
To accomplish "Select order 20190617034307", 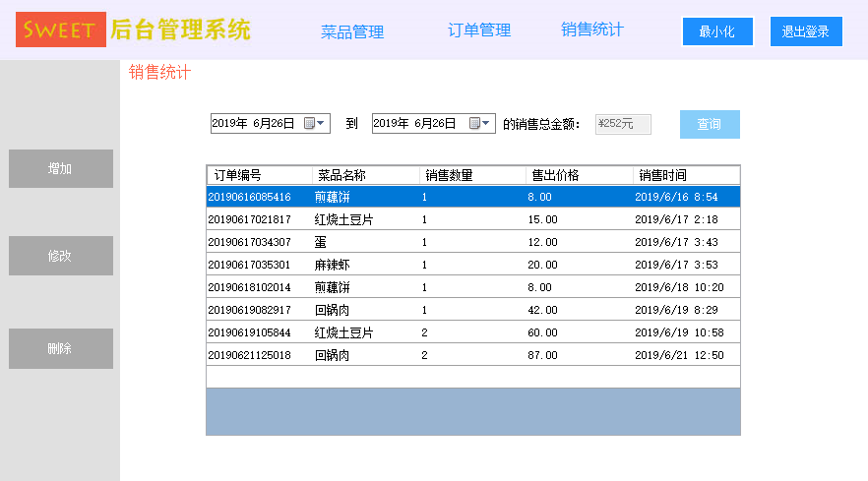I will pos(473,242).
